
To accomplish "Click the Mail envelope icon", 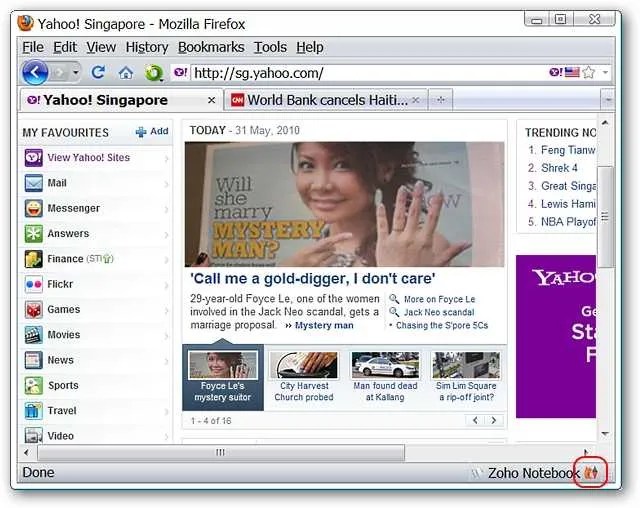I will (33, 183).
